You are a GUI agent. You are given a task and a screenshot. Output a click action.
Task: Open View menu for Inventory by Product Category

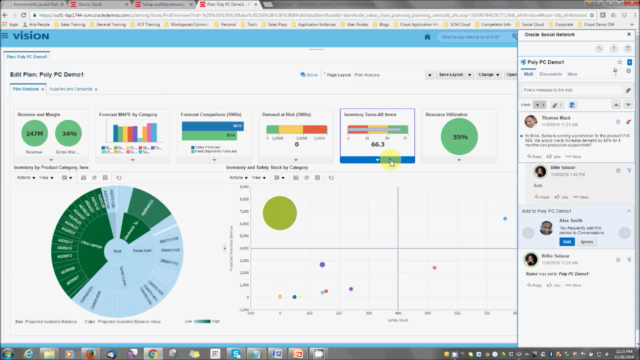(x=46, y=178)
